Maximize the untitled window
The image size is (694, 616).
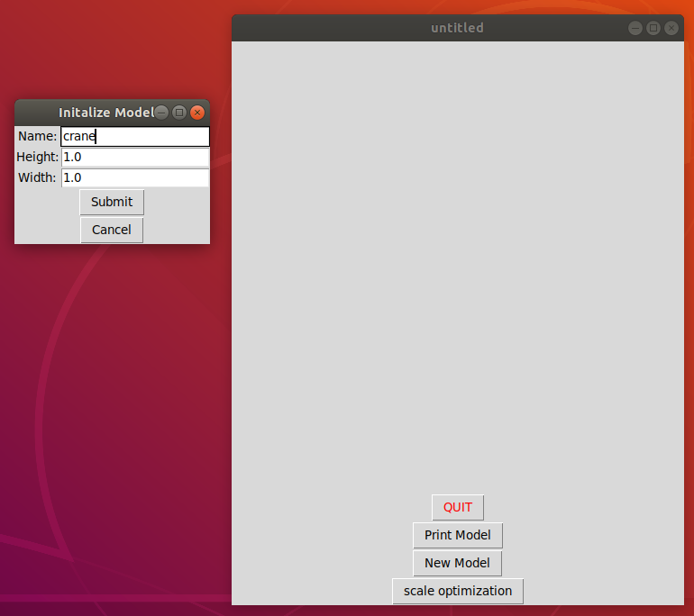(x=653, y=28)
